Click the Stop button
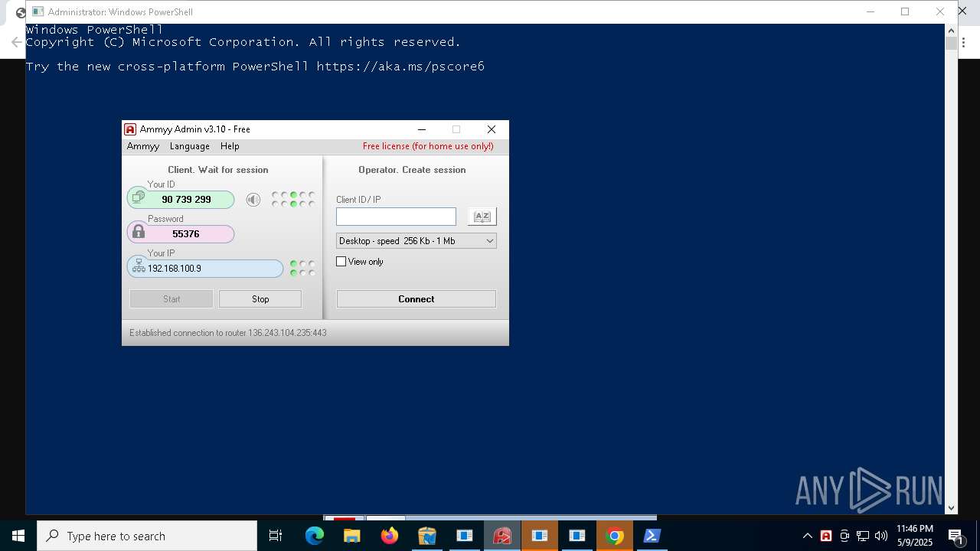The image size is (980, 551). click(260, 299)
